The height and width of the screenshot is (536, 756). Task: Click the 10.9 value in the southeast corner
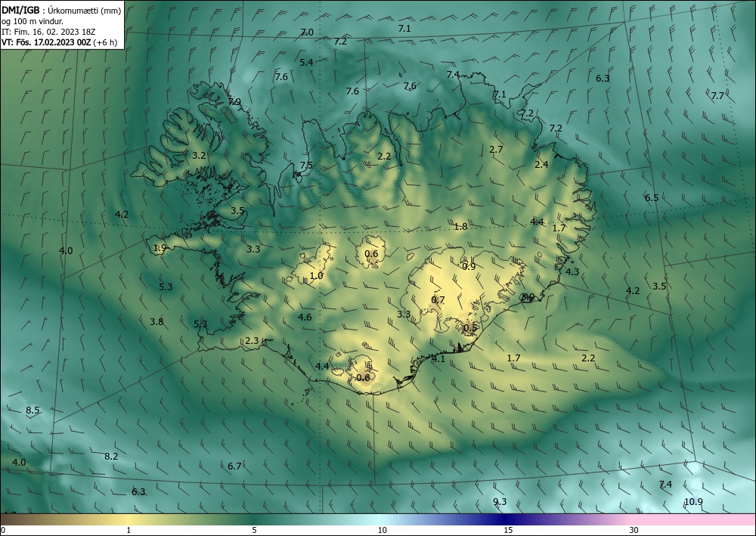(x=693, y=501)
